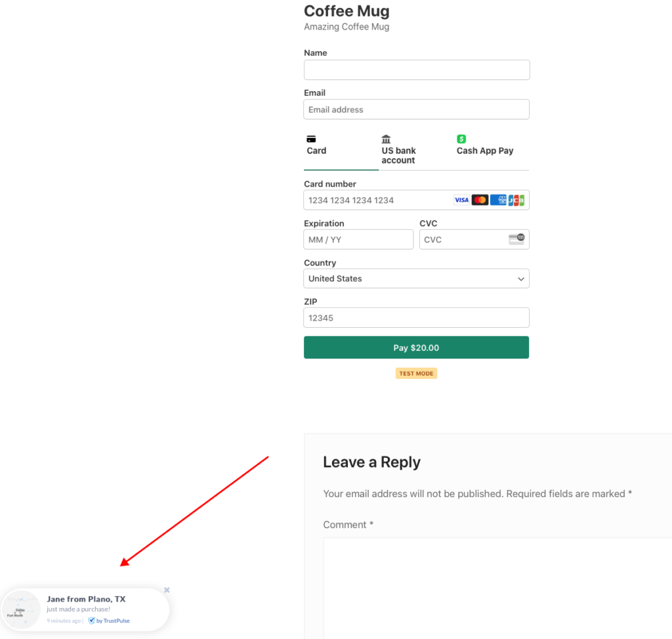
Task: Click the map thumbnail in notification
Action: click(21, 610)
